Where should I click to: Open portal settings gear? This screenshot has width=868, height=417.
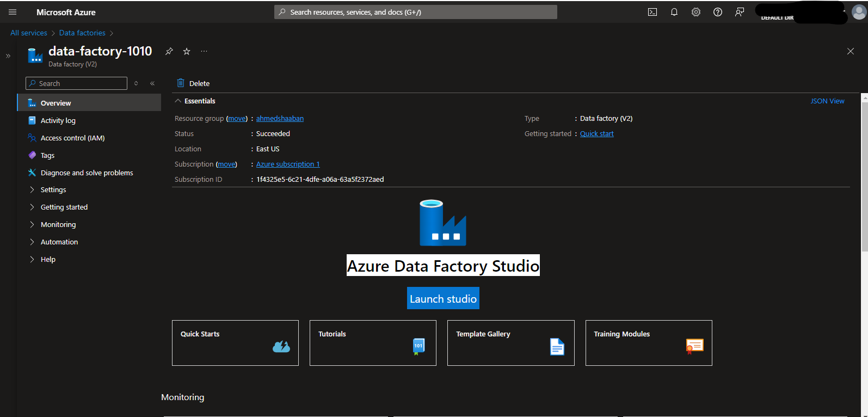point(696,12)
